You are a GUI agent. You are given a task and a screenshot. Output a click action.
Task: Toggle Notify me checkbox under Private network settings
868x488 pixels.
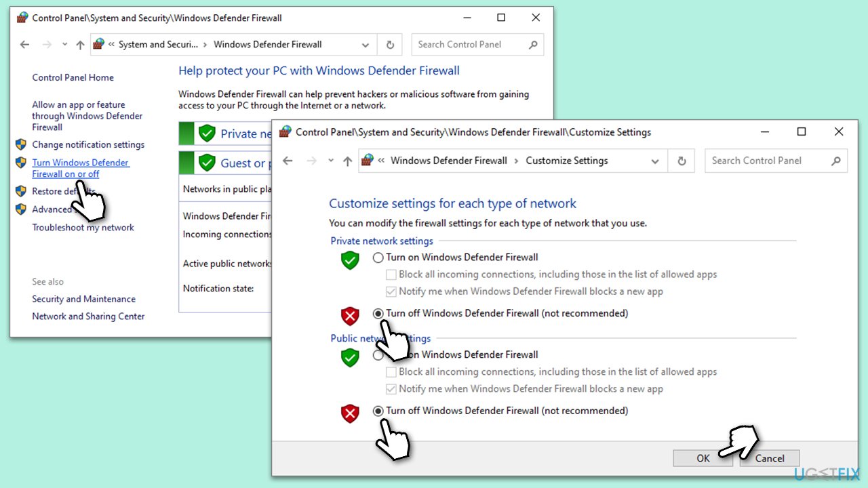[x=391, y=291]
